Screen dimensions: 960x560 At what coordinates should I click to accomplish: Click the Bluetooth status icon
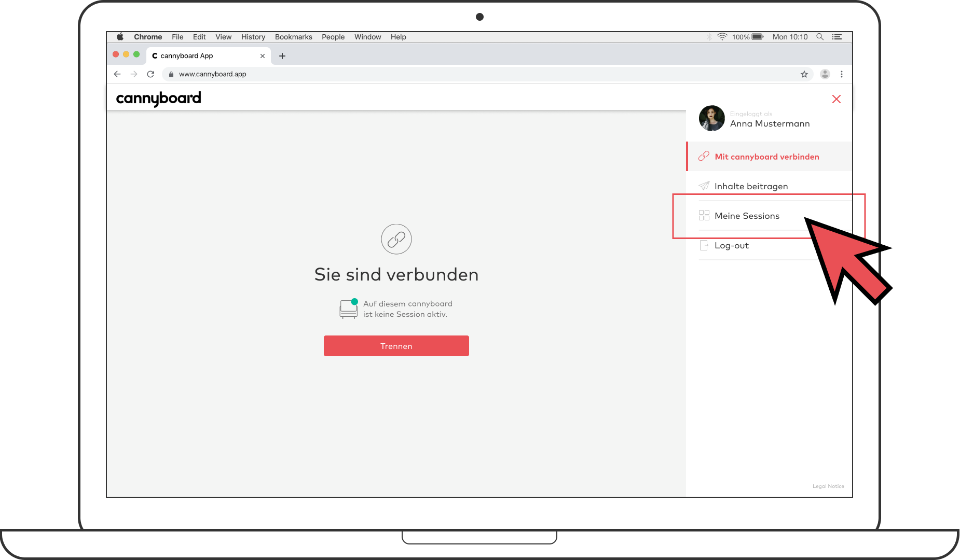click(x=709, y=37)
